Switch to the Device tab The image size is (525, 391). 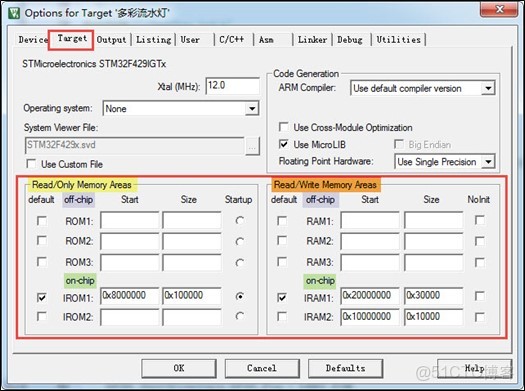pyautogui.click(x=33, y=40)
